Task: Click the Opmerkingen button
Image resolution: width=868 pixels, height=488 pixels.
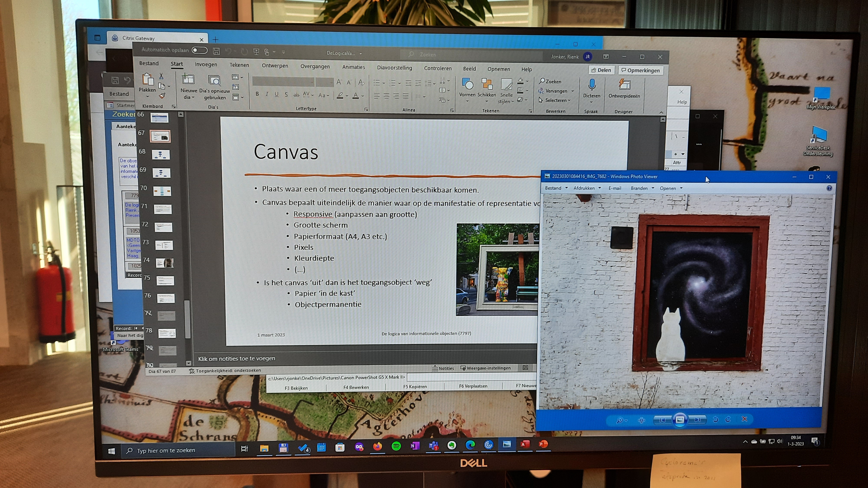Action: pos(641,70)
